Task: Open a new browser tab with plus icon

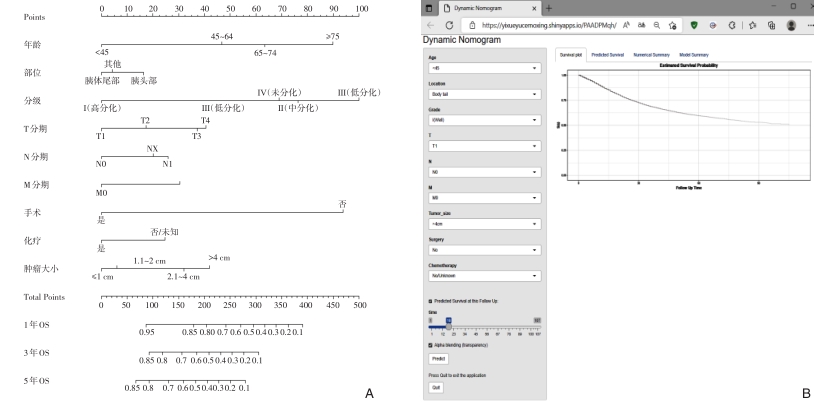Action: point(548,7)
